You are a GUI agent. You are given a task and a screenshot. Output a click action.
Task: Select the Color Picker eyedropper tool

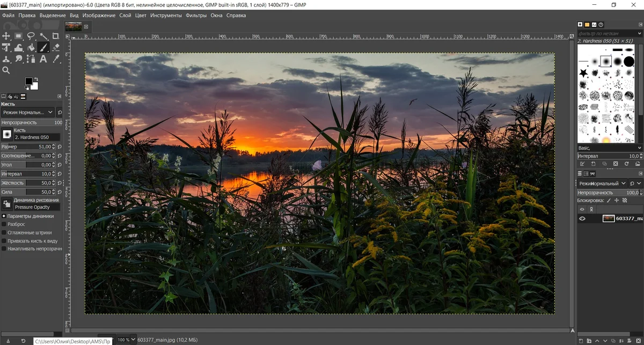(56, 59)
